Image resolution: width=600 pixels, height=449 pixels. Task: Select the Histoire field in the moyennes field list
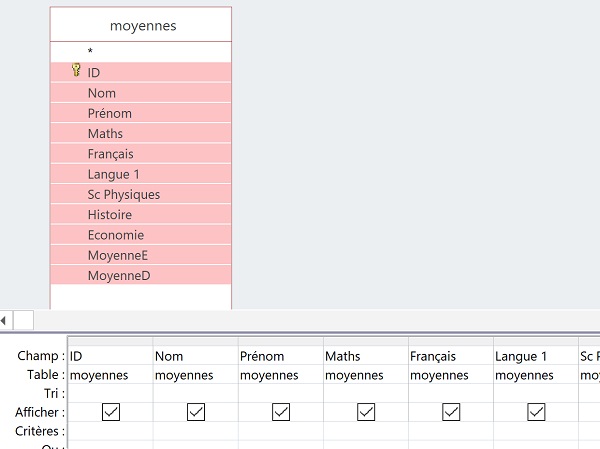point(141,214)
